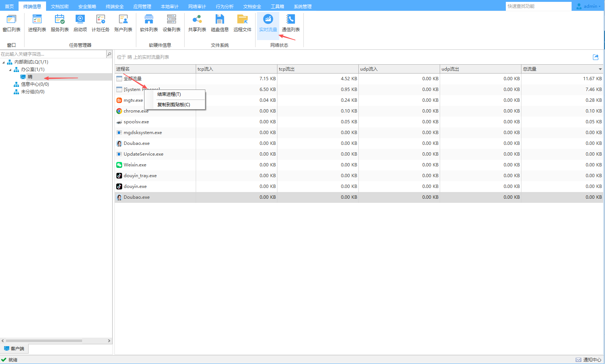The width and height of the screenshot is (605, 364).
Task: Open the admin user dropdown
Action: (x=589, y=6)
